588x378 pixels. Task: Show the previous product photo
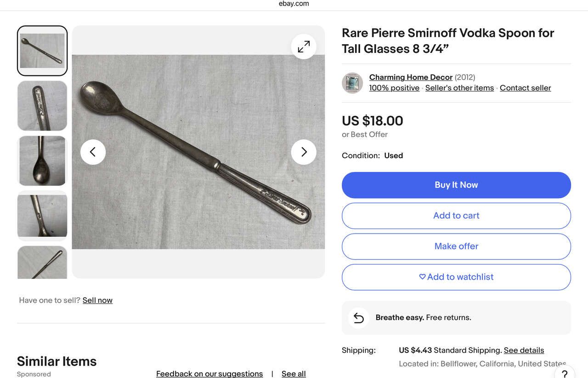[x=93, y=152]
